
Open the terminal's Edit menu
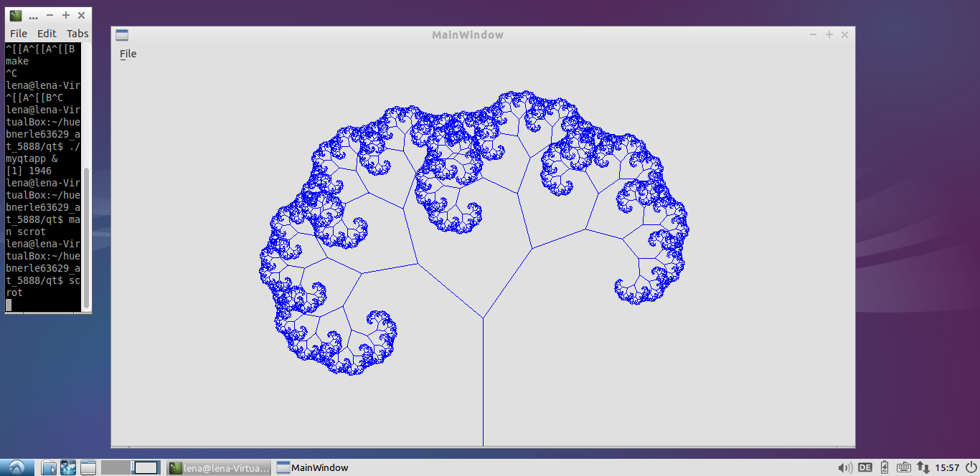47,34
